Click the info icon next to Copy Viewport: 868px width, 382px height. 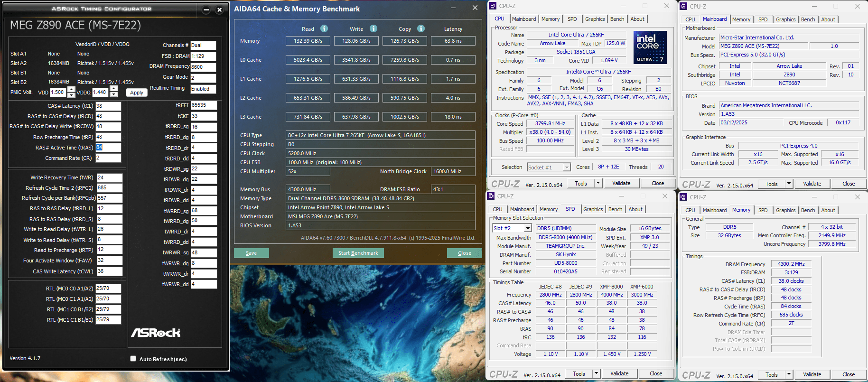[x=421, y=28]
